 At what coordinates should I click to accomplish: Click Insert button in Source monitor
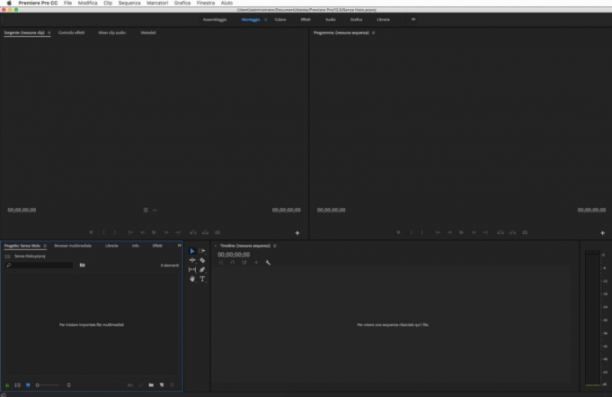[x=193, y=232]
